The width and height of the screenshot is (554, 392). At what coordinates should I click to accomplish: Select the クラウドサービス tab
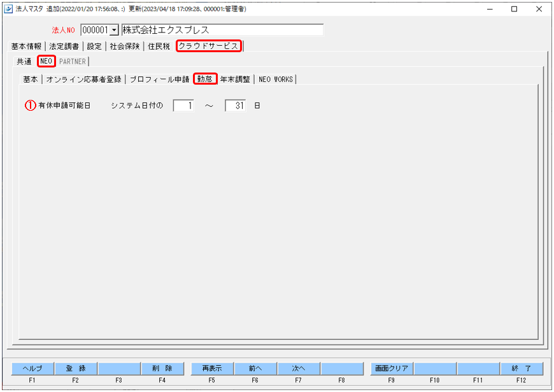pyautogui.click(x=209, y=46)
